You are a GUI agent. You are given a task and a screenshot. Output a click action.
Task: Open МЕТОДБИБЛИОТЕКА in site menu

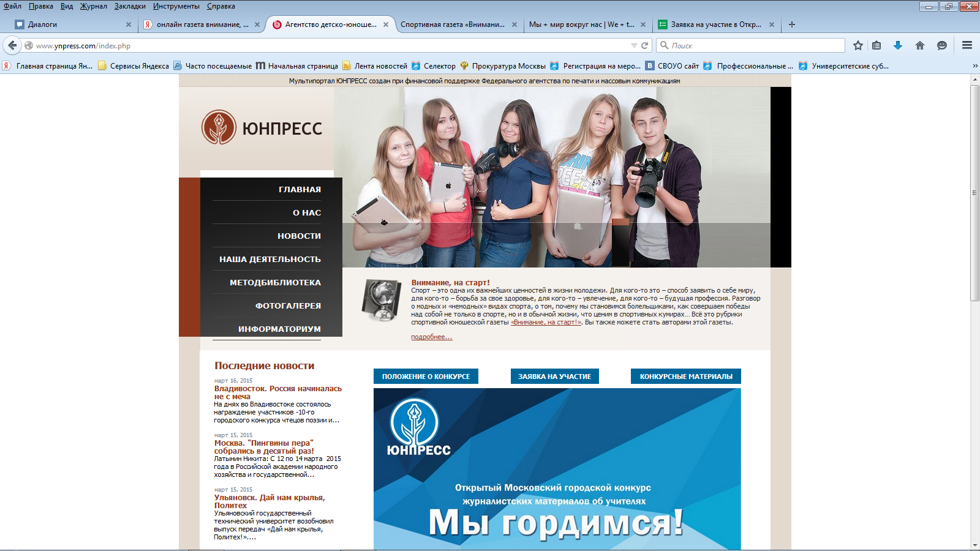point(275,282)
